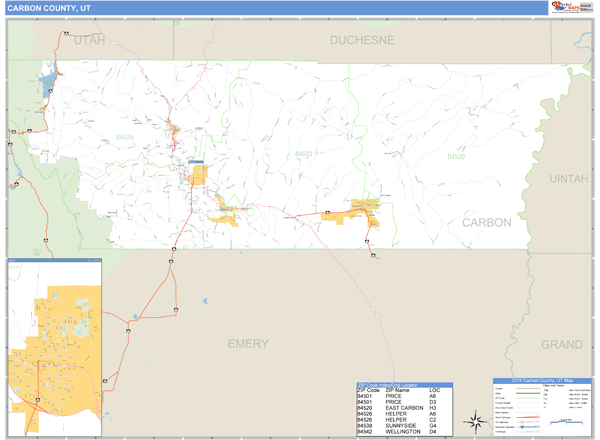600x440 pixels.
Task: Click the green ZIP Code legend line
Action: click(x=528, y=398)
